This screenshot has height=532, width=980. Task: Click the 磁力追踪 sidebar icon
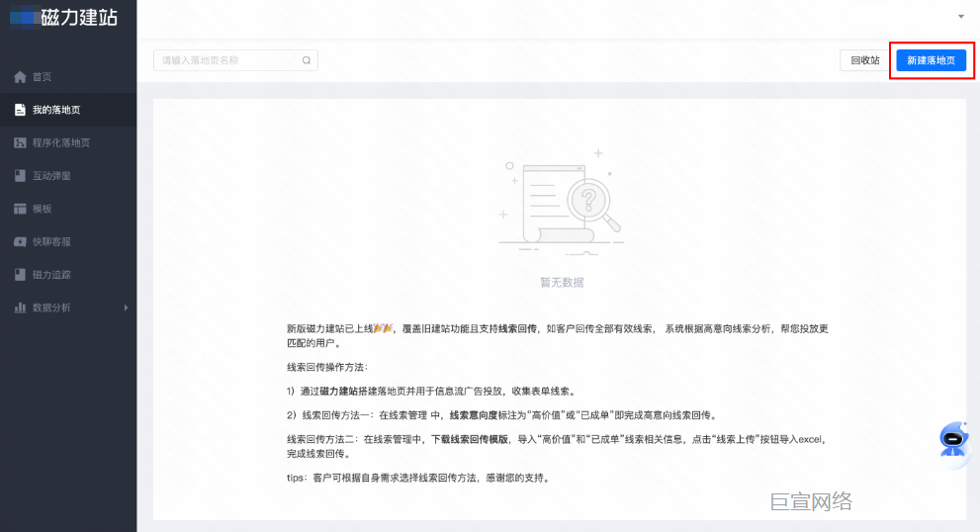click(20, 275)
